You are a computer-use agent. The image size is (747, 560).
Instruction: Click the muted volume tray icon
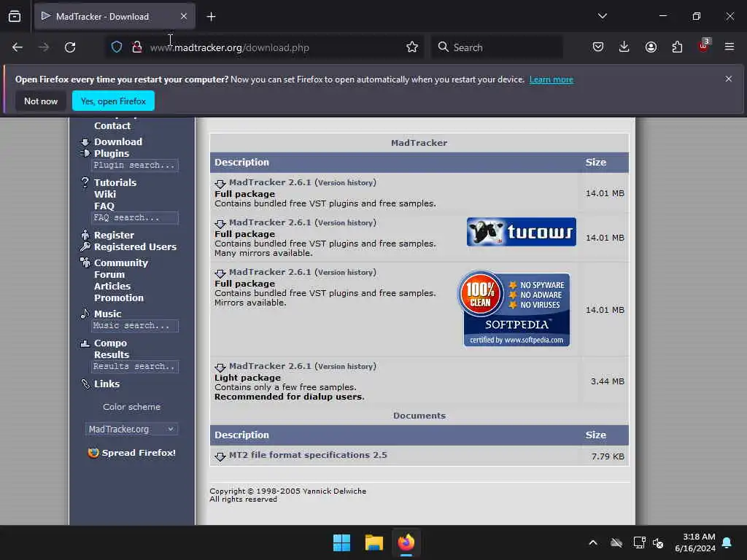click(x=659, y=542)
